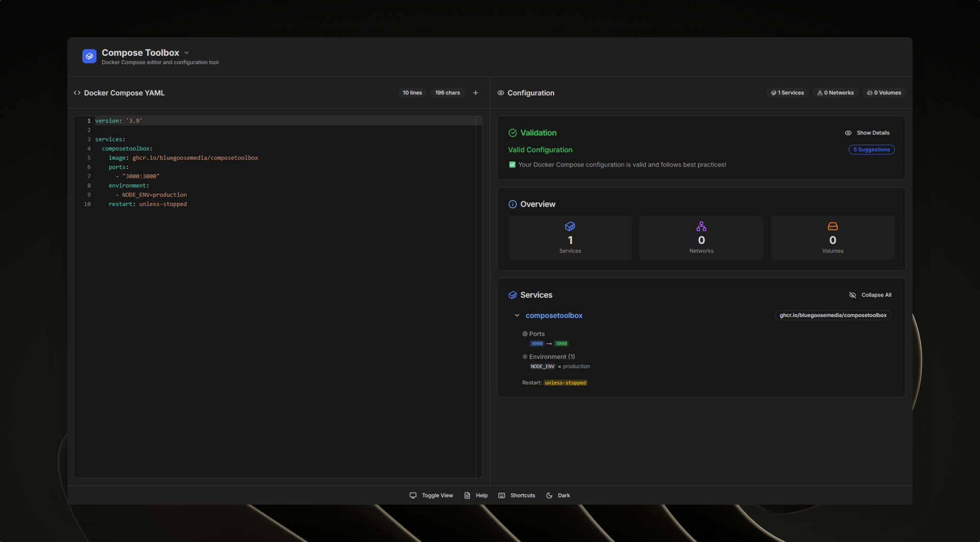The width and height of the screenshot is (980, 542).
Task: Click the Networks icon in Overview
Action: 701,226
